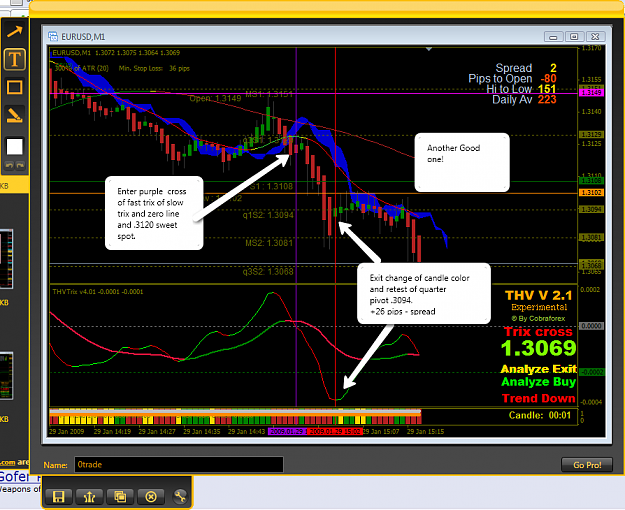Click the 'Min. Stop Loss: 36 pips' text
Image resolution: width=625 pixels, height=510 pixels.
coord(154,69)
